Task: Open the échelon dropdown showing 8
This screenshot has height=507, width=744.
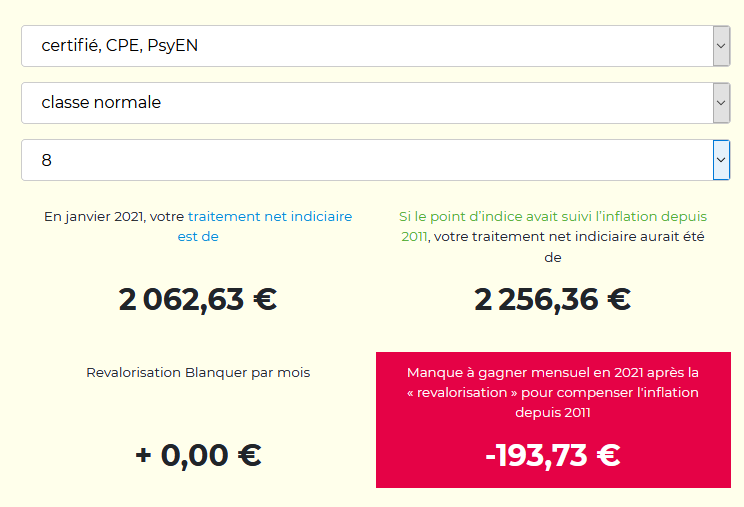Action: 375,160
